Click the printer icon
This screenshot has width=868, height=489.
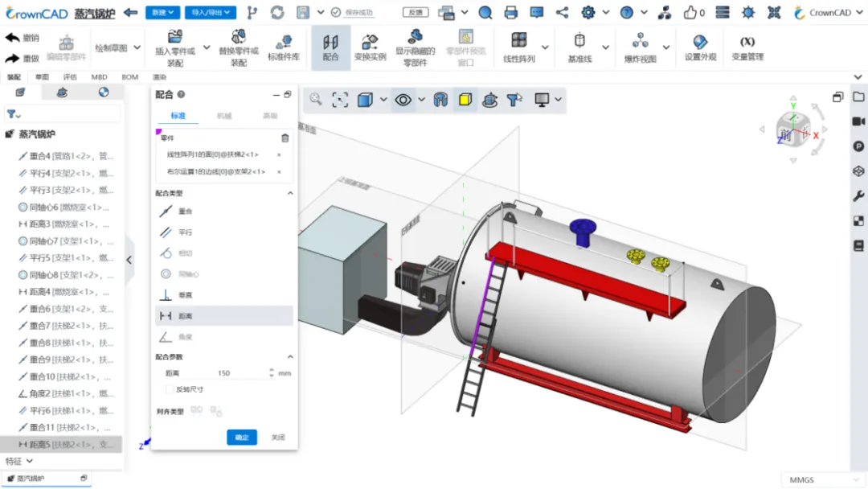(x=510, y=12)
